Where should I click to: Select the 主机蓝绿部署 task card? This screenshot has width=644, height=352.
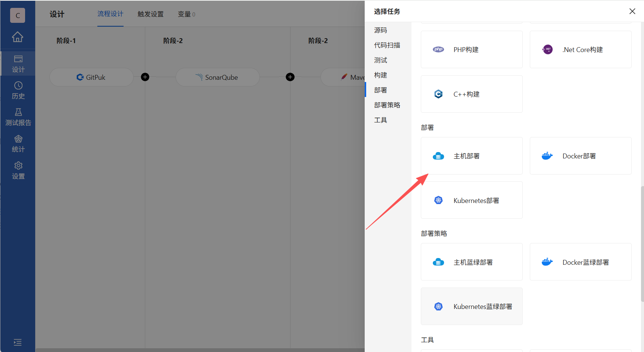click(x=472, y=262)
